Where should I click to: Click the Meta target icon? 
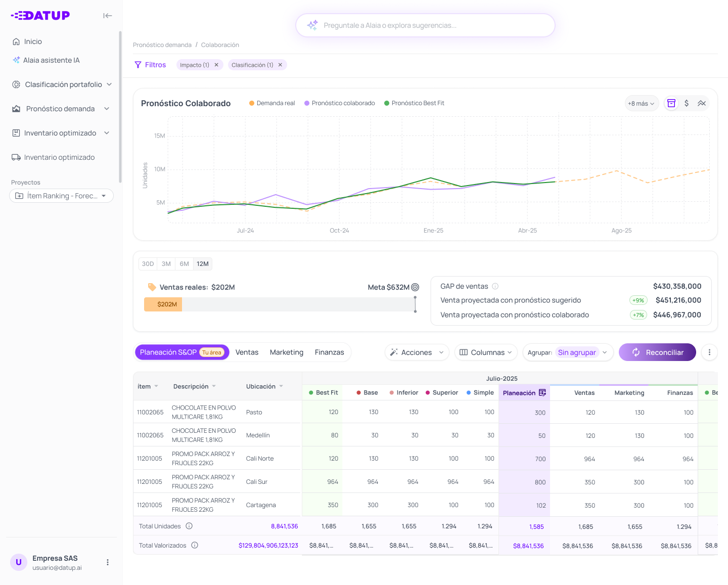coord(415,287)
